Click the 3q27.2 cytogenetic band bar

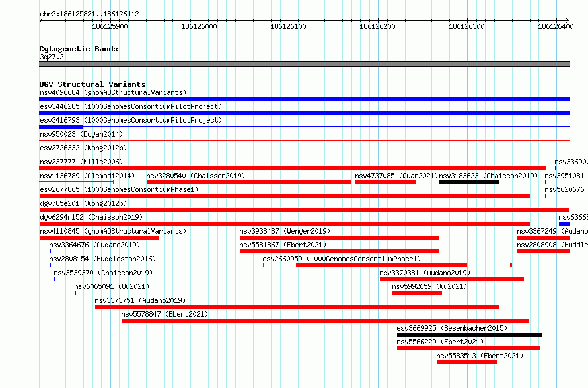tap(304, 65)
